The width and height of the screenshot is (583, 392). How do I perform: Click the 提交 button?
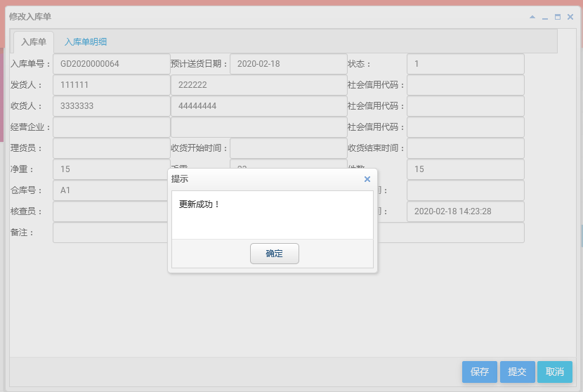tap(517, 372)
